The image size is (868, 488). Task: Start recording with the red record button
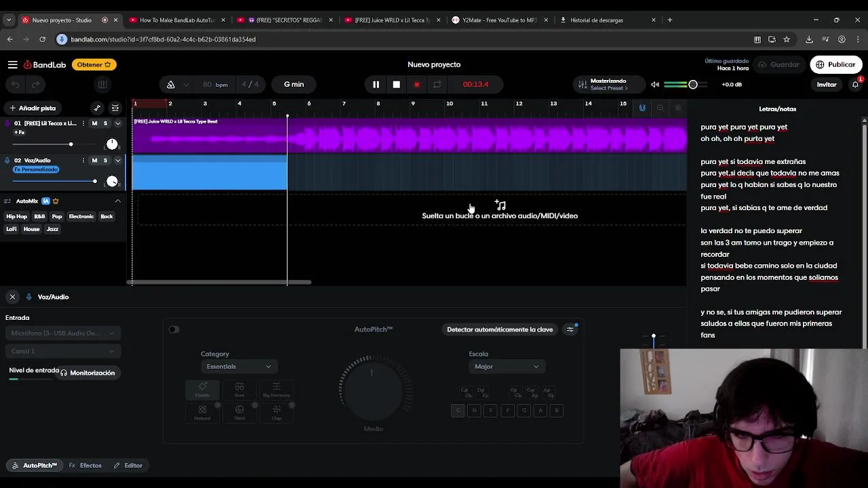[x=416, y=85]
